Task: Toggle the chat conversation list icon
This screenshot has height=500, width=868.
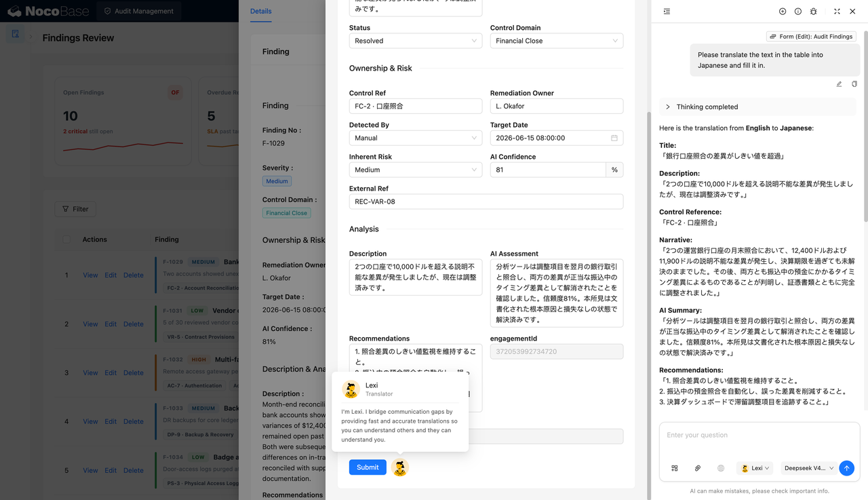Action: (667, 12)
